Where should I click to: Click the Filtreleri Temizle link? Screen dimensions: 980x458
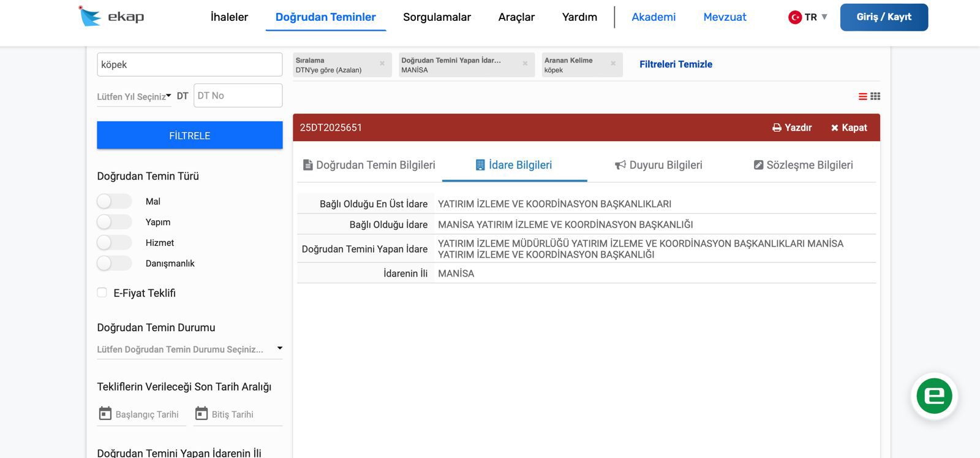click(676, 64)
